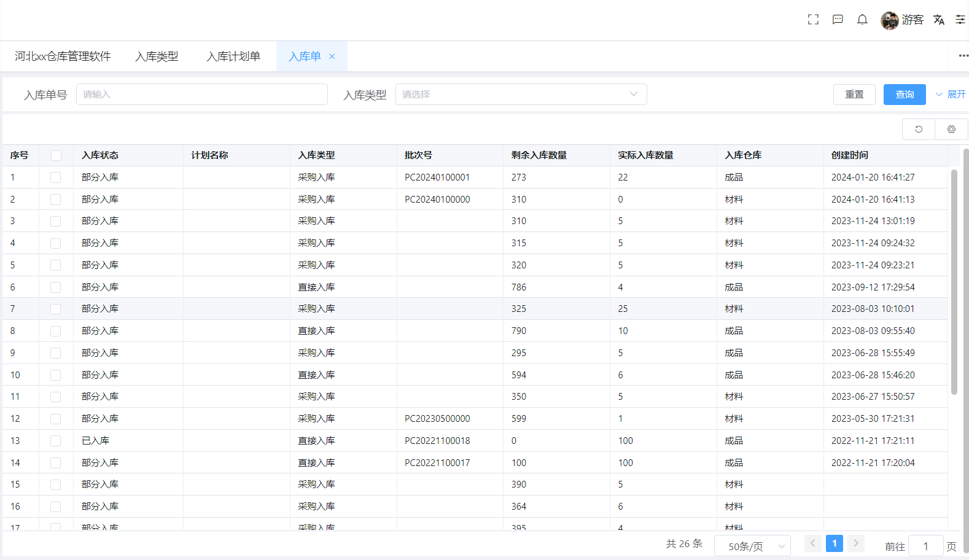Click batch number PC20240100000
The width and height of the screenshot is (969, 560).
coord(437,200)
